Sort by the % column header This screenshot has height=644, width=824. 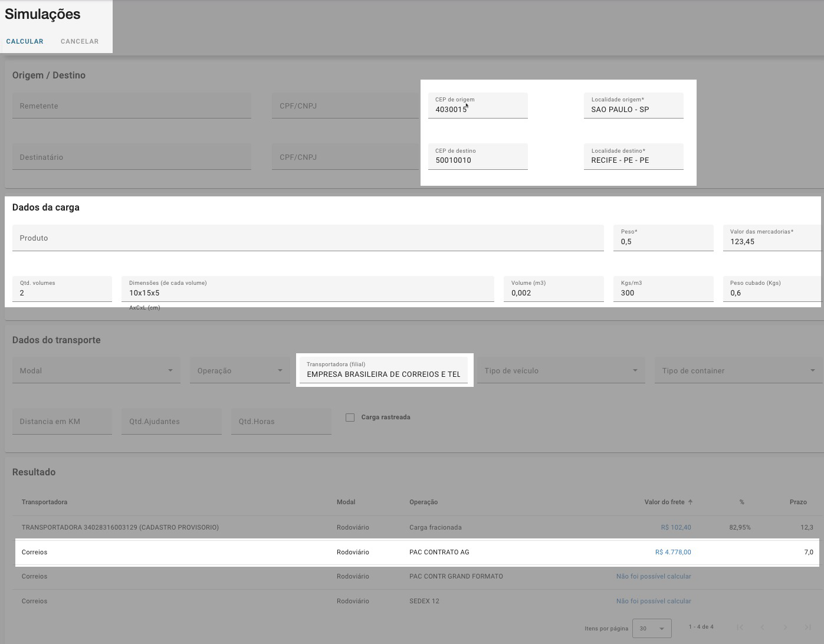742,502
